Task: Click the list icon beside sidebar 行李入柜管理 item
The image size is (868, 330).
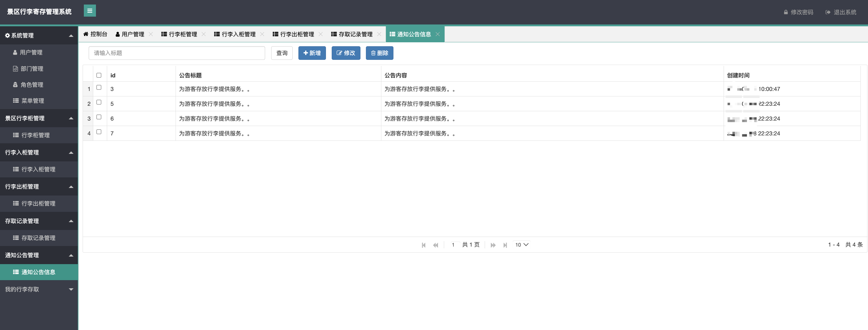Action: click(16, 169)
